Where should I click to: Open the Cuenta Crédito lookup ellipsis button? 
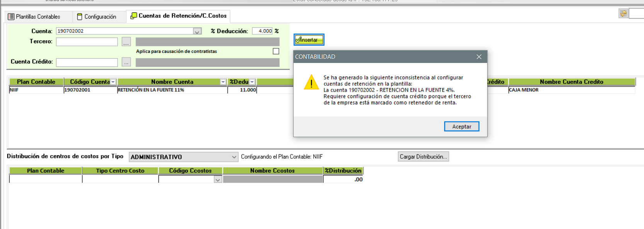pyautogui.click(x=126, y=62)
